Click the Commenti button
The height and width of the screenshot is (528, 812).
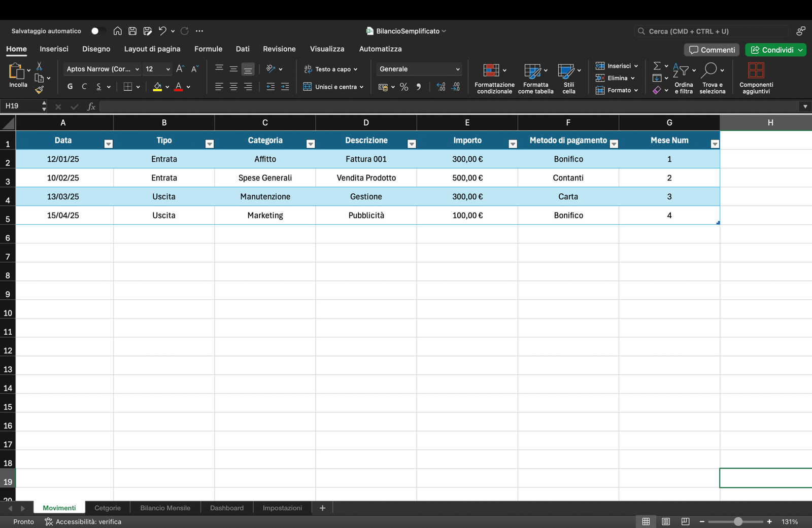(x=712, y=50)
